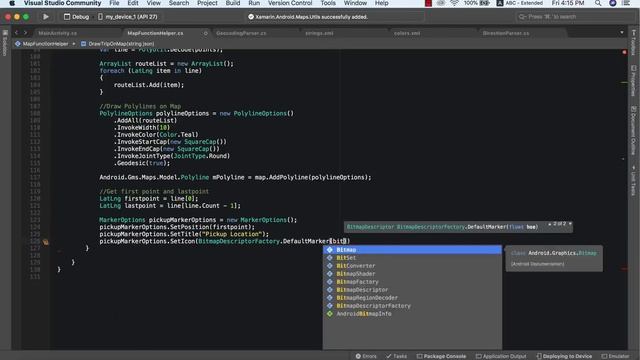This screenshot has height=360, width=640.
Task: Open the Search menu
Action: click(179, 3)
